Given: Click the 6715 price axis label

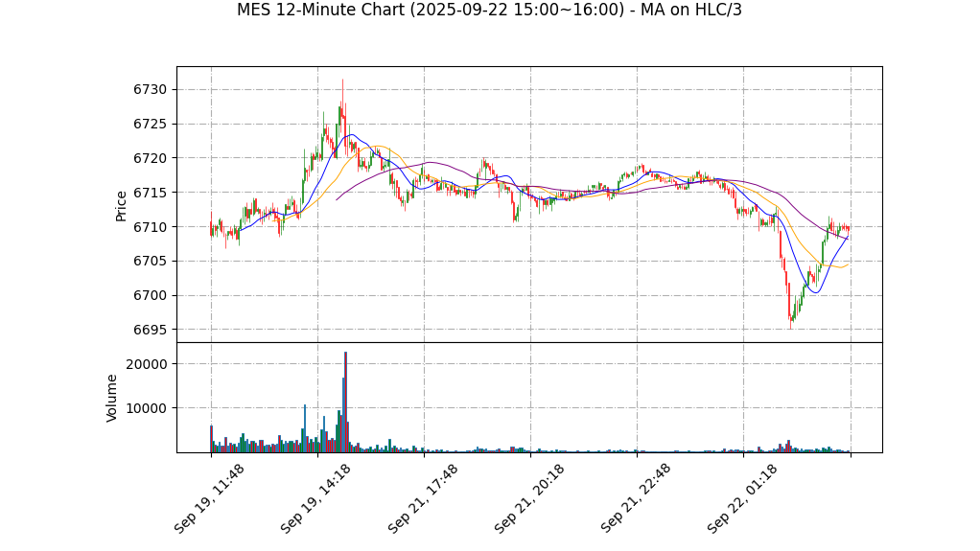Looking at the screenshot, I should click(150, 193).
